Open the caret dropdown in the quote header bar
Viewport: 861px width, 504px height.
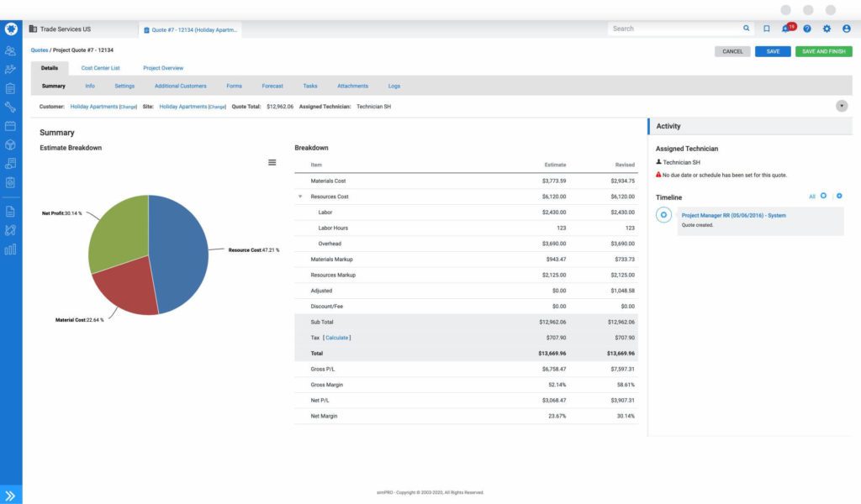pyautogui.click(x=842, y=106)
